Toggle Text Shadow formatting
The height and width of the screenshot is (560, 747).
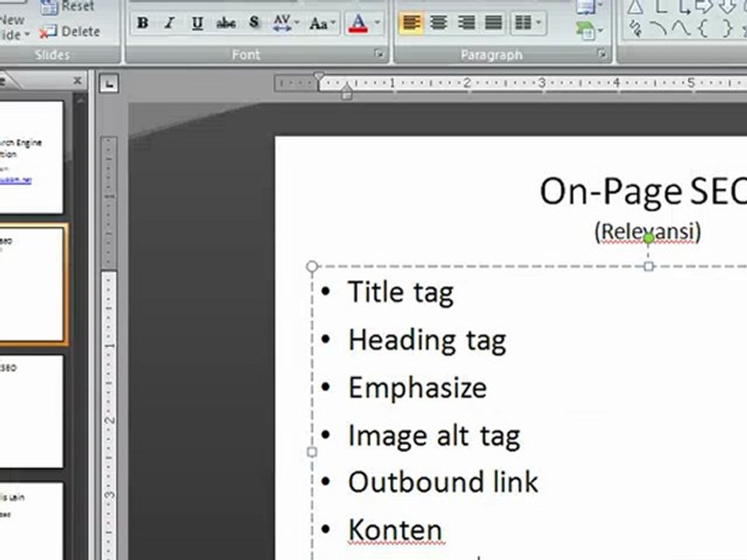pos(254,23)
